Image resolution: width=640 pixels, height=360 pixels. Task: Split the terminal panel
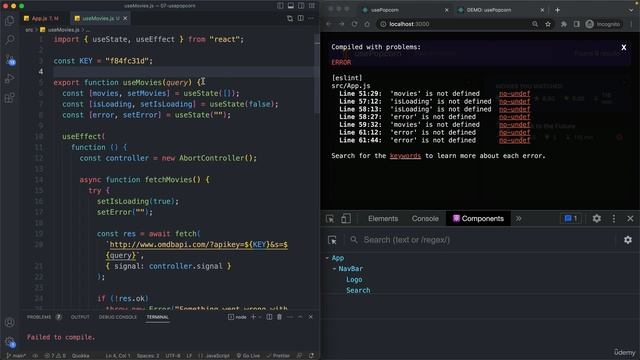pyautogui.click(x=269, y=317)
